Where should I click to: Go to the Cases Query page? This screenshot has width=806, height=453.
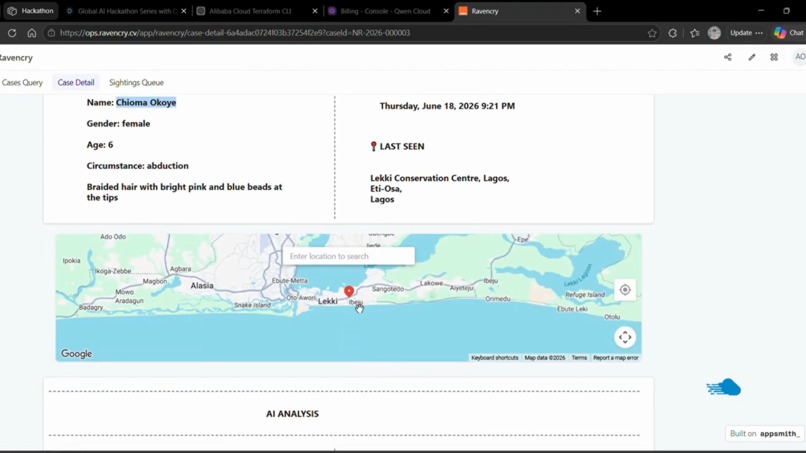[x=22, y=82]
